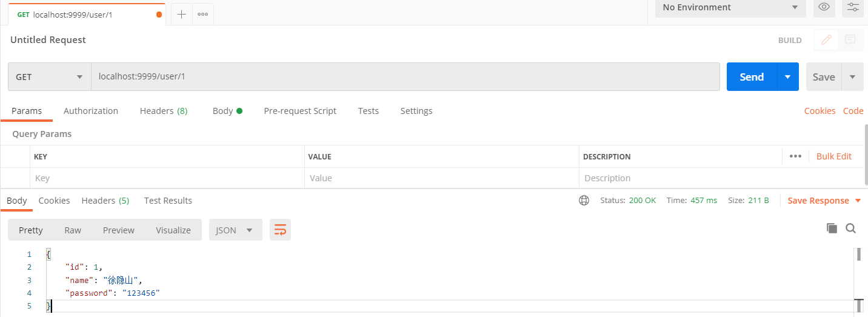868x317 pixels.
Task: Click the request URL input field
Action: (x=405, y=77)
